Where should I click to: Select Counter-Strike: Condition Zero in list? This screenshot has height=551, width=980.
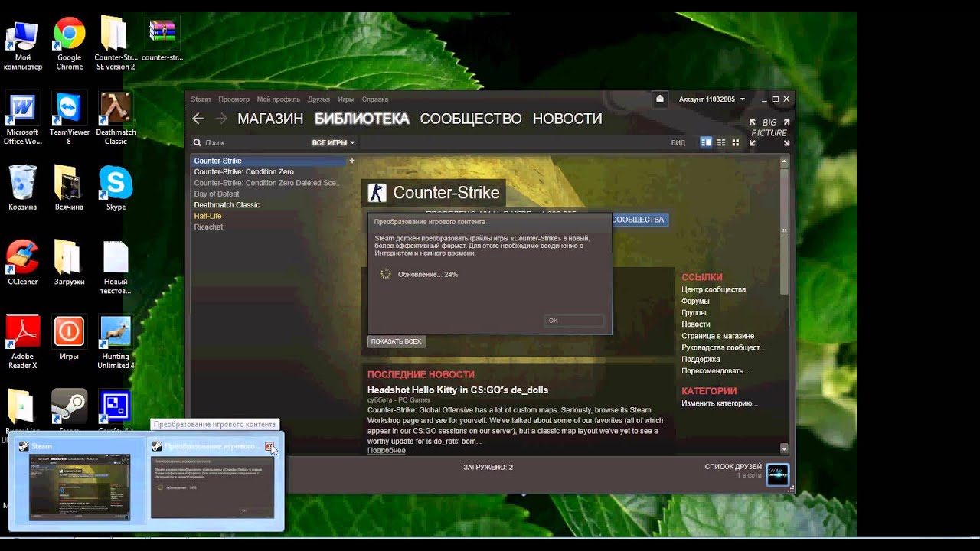(x=266, y=172)
